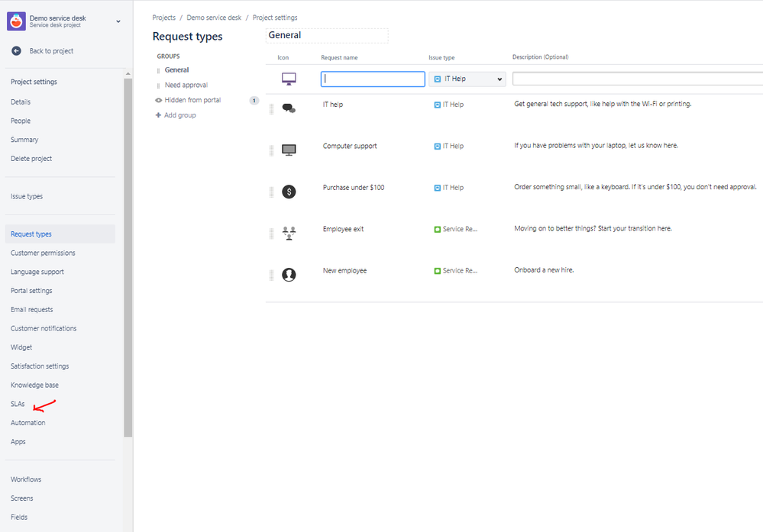Click Demo service desk breadcrumb
763x532 pixels.
point(214,18)
